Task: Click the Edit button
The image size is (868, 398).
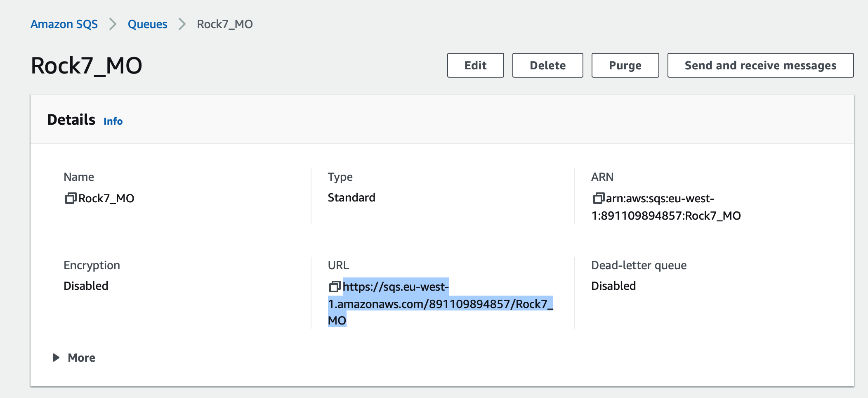Action: (x=476, y=65)
